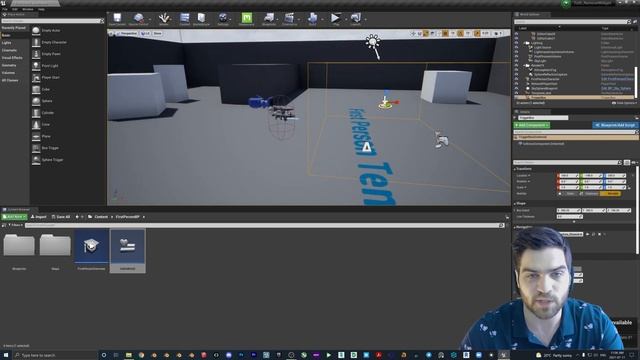Set Mobility to Movable
The image size is (640, 360).
611,193
